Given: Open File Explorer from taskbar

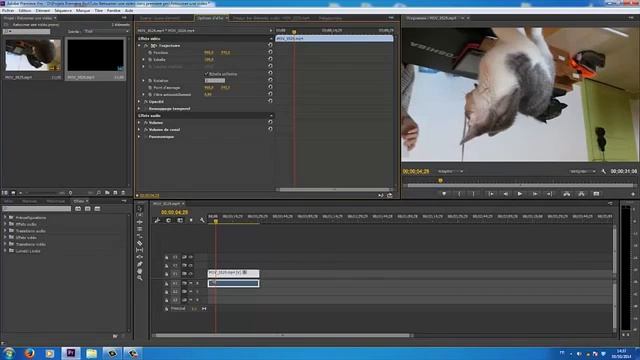Looking at the screenshot, I should (91, 353).
